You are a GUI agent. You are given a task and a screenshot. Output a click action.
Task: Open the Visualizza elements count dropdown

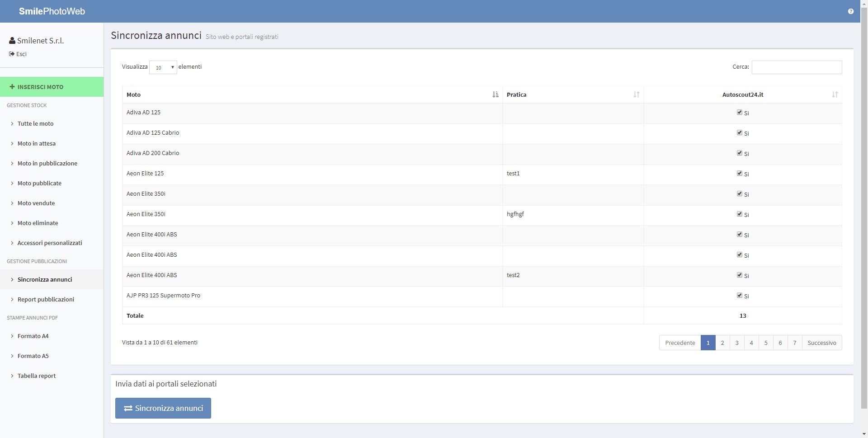(163, 67)
